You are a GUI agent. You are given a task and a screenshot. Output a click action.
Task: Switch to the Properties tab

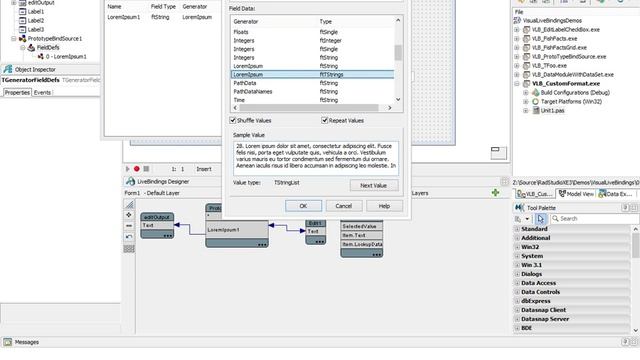pyautogui.click(x=17, y=93)
